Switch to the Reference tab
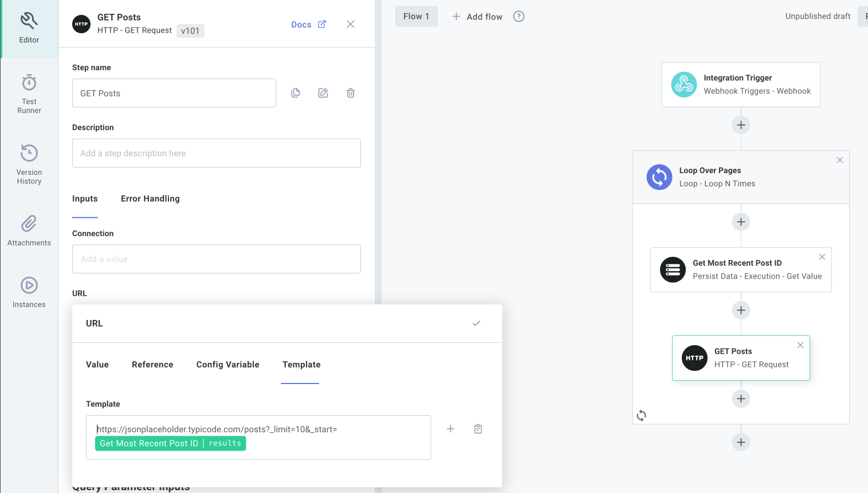This screenshot has width=868, height=493. [x=152, y=365]
